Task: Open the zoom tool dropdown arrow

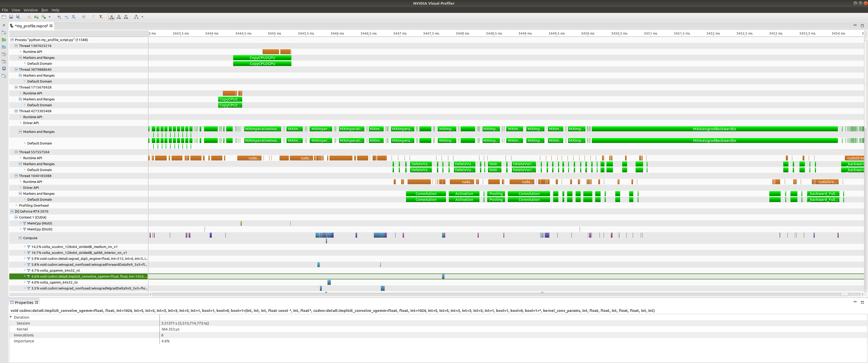Action: 49,17
